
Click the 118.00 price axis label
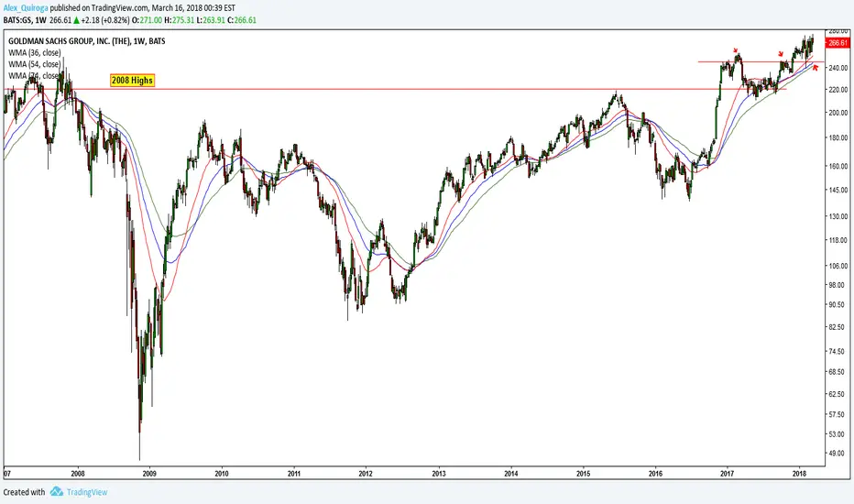(838, 240)
